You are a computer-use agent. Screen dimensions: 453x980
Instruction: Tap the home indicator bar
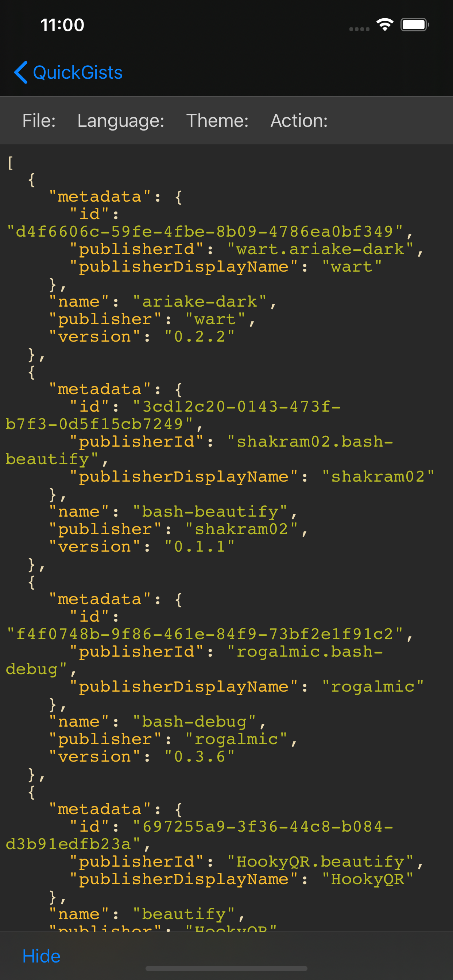tap(226, 968)
